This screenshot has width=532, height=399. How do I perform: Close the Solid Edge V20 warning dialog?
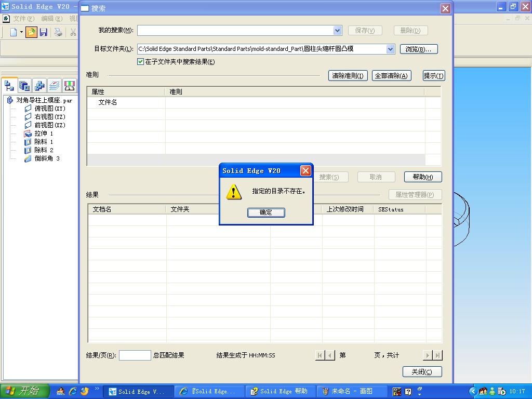[305, 170]
